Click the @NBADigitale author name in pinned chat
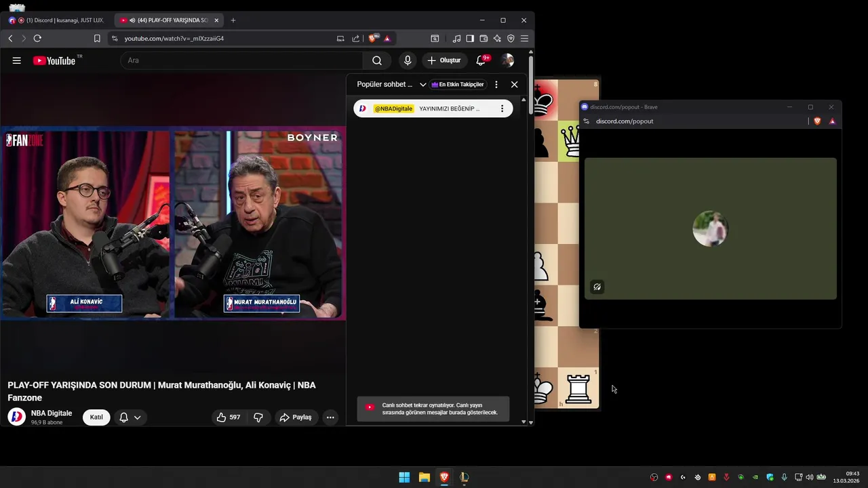The width and height of the screenshot is (868, 488). 393,108
